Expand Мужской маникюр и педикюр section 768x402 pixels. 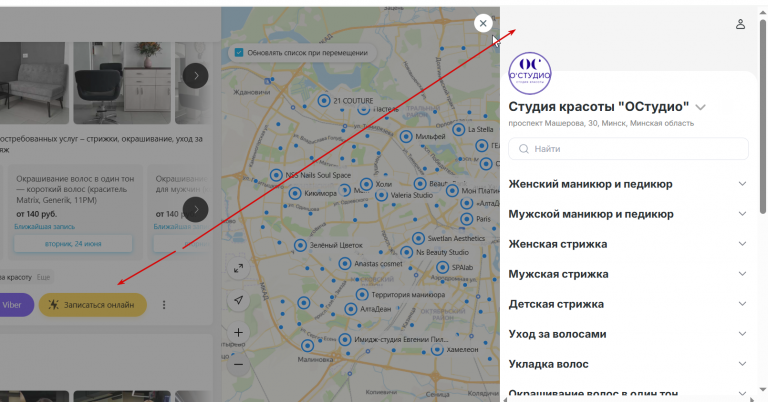[x=628, y=214]
